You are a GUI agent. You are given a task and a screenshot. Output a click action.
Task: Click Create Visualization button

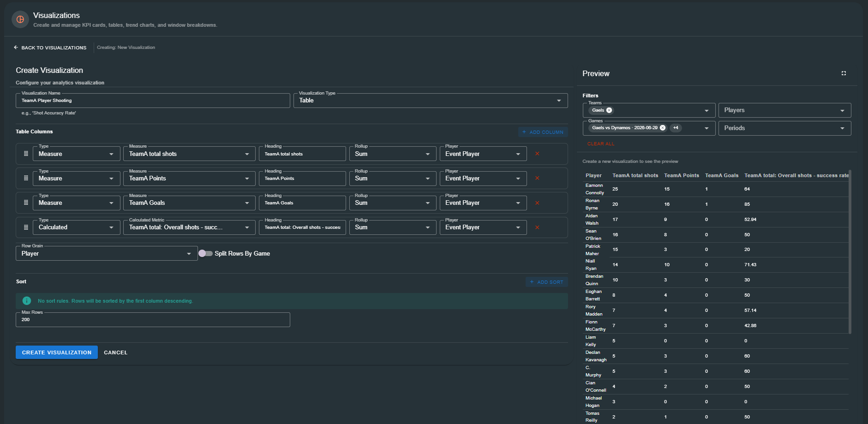coord(57,352)
